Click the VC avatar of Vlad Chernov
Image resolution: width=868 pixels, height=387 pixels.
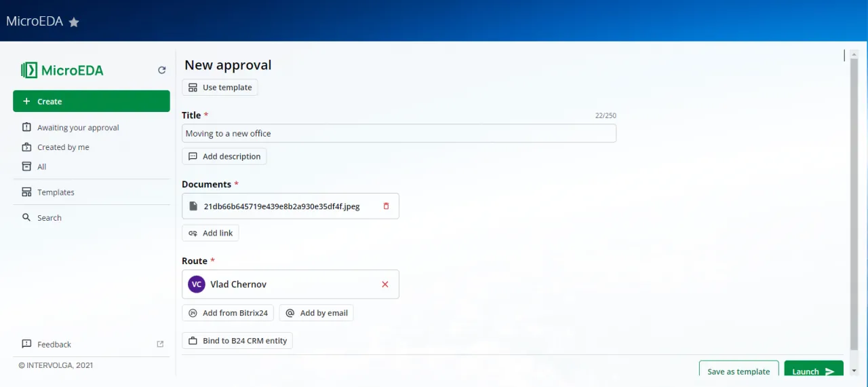197,284
